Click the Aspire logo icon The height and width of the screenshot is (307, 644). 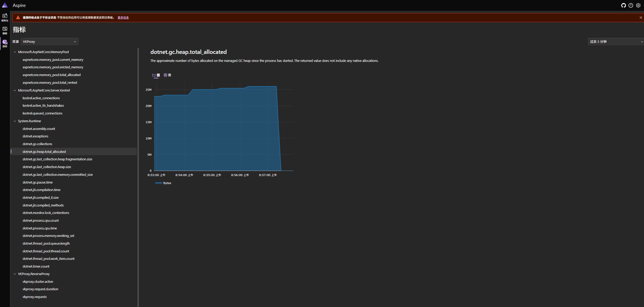coord(5,5)
